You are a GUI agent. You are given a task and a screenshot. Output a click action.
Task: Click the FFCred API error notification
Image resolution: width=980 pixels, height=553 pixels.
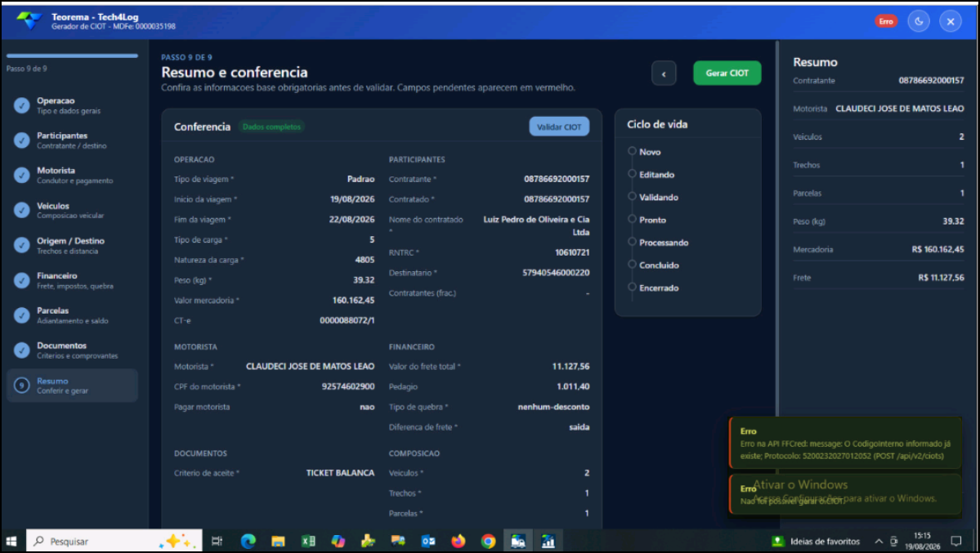coord(845,444)
